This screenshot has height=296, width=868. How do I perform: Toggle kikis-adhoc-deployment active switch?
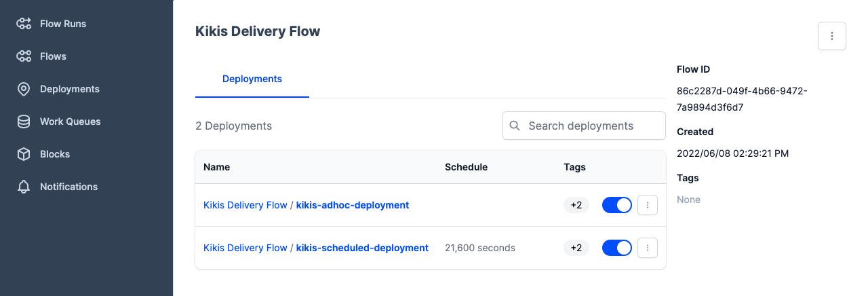coord(617,205)
